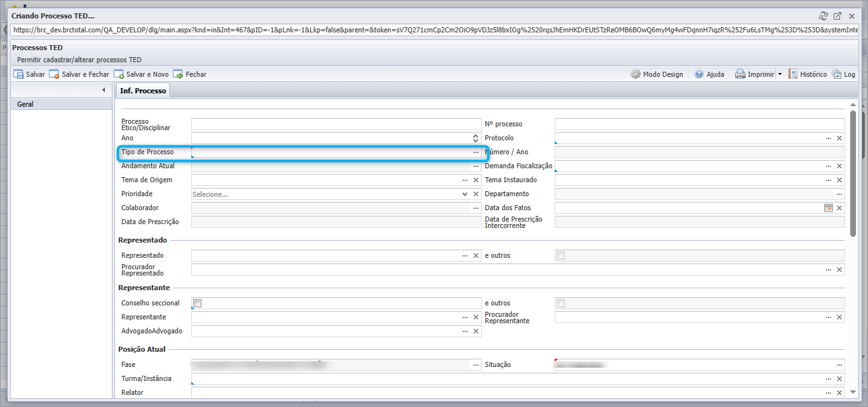Click the Ano spinner arrows

pos(475,138)
